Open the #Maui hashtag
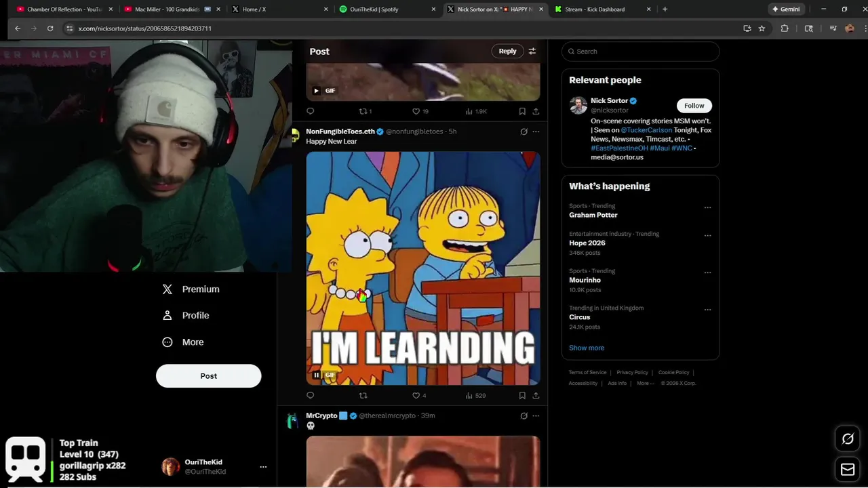The width and height of the screenshot is (868, 488). point(660,148)
